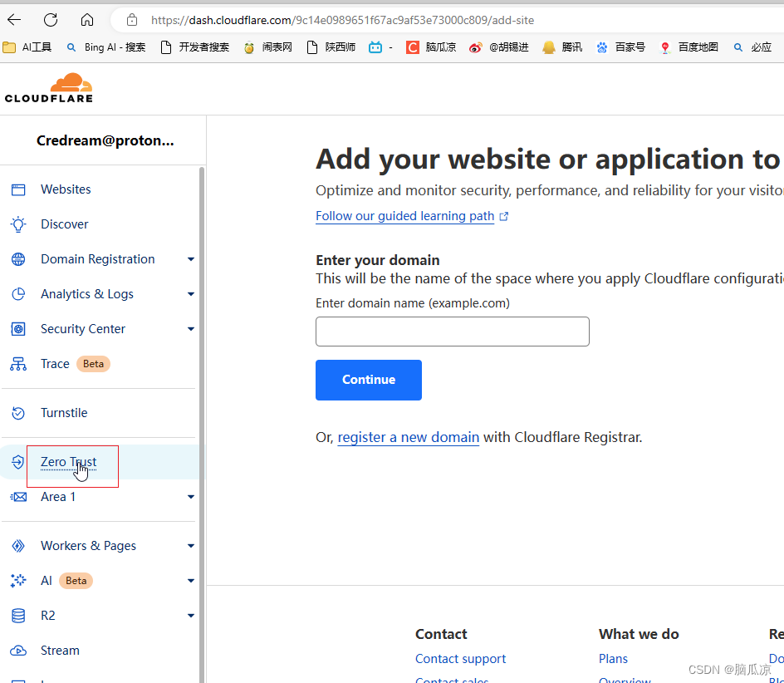This screenshot has height=683, width=784.
Task: Expand the AI menu arrow
Action: tap(191, 581)
